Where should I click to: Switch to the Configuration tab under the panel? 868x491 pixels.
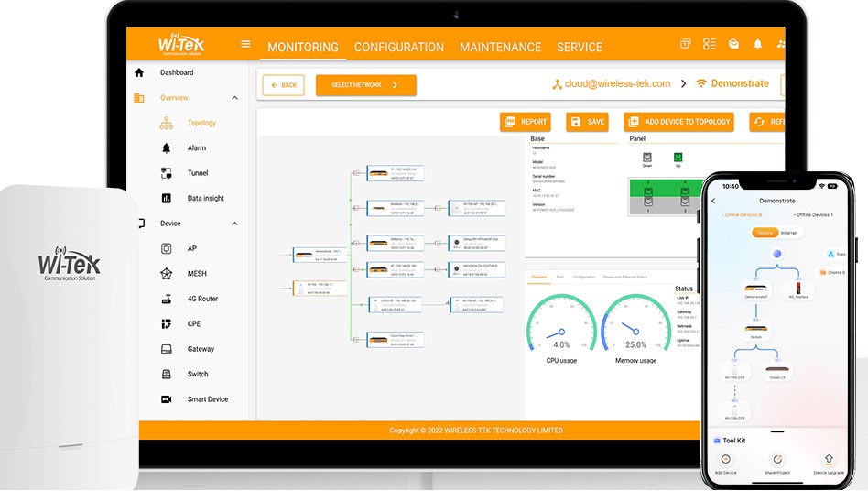[x=584, y=277]
